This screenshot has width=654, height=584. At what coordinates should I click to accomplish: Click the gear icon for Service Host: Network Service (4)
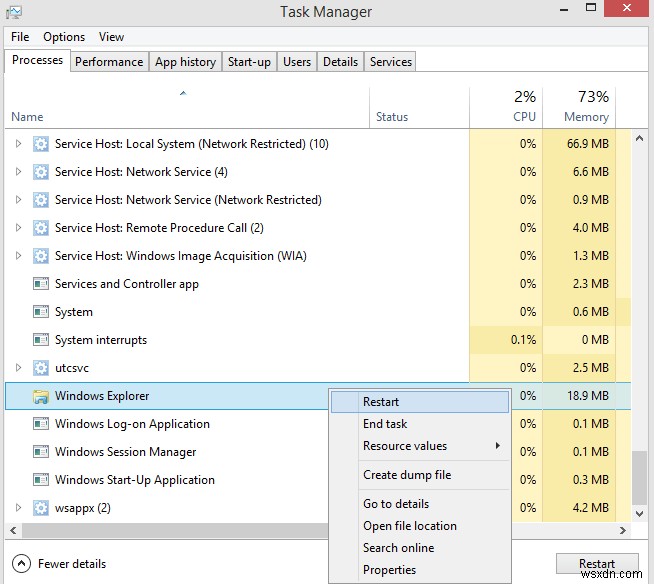(40, 172)
